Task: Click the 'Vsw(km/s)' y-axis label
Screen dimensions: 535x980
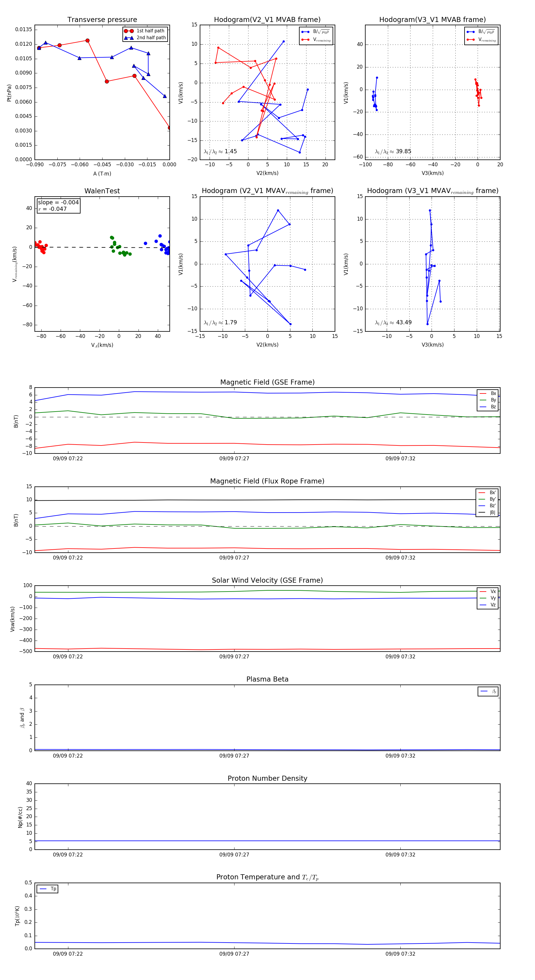Action: coord(12,619)
